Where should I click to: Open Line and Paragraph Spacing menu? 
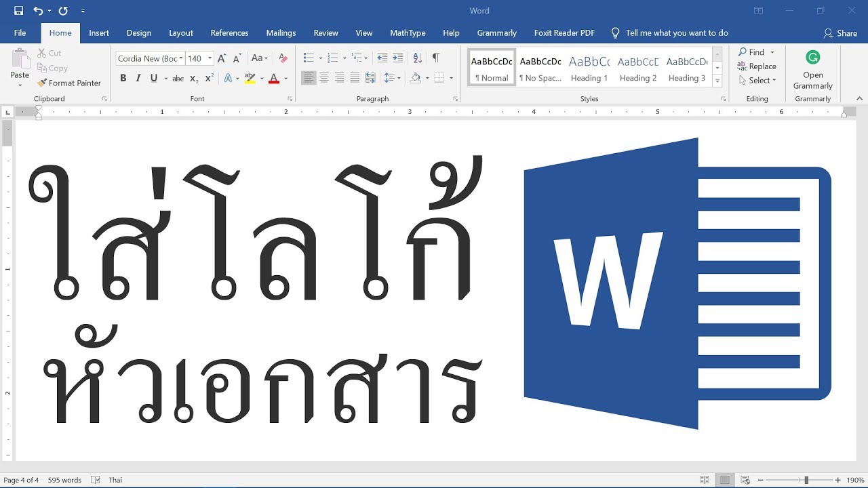point(392,79)
